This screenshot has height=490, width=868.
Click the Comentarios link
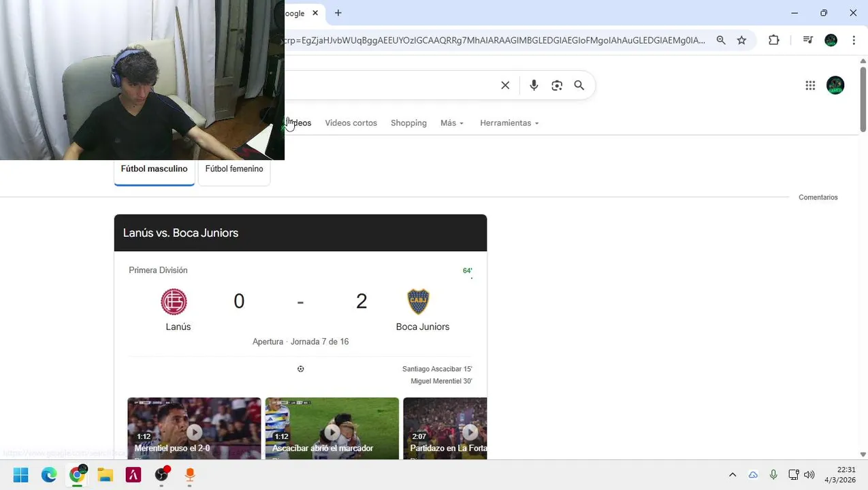click(818, 197)
